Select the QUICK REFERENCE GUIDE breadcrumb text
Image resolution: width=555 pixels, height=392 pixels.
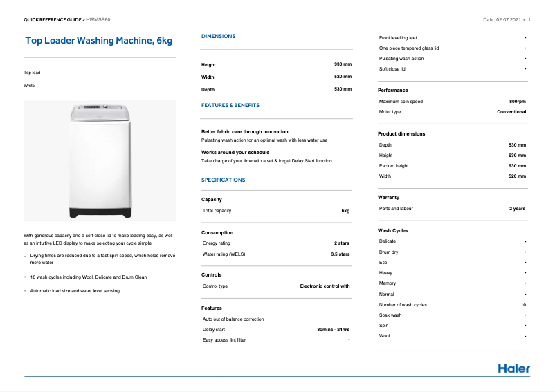(53, 19)
